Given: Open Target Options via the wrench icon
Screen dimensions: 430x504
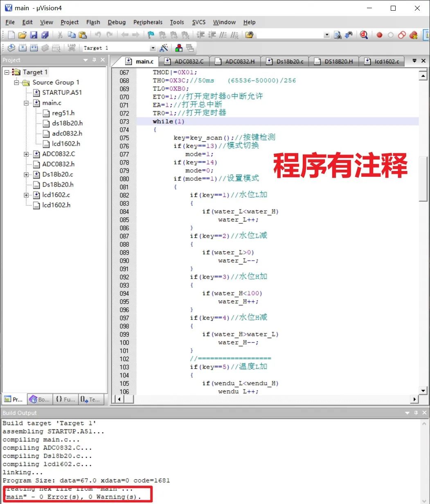Looking at the screenshot, I should click(164, 48).
